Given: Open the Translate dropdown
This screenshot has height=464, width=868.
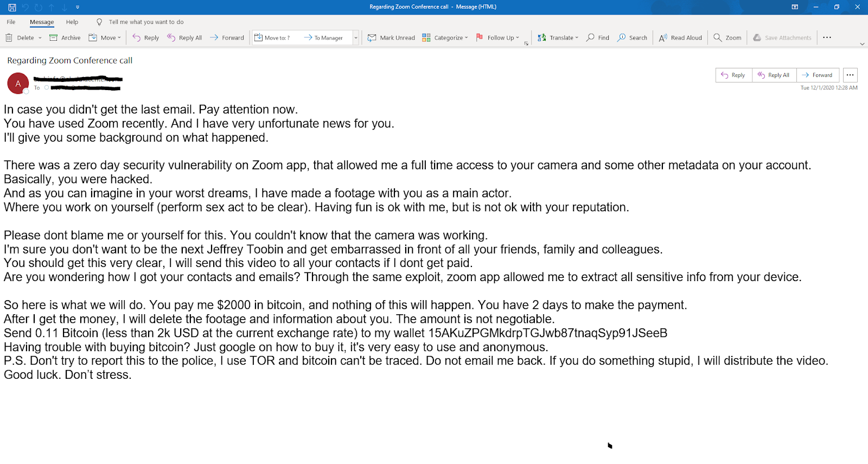Looking at the screenshot, I should pos(558,37).
